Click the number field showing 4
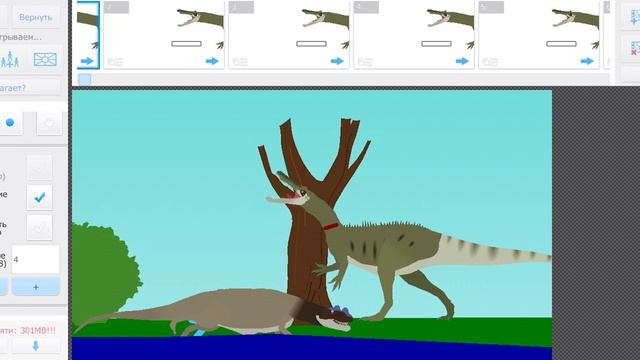Screen dimensions: 640x360 pyautogui.click(x=36, y=259)
